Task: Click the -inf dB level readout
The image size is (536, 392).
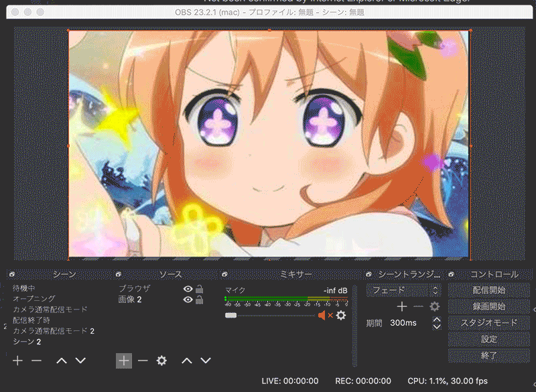Action: coord(336,291)
